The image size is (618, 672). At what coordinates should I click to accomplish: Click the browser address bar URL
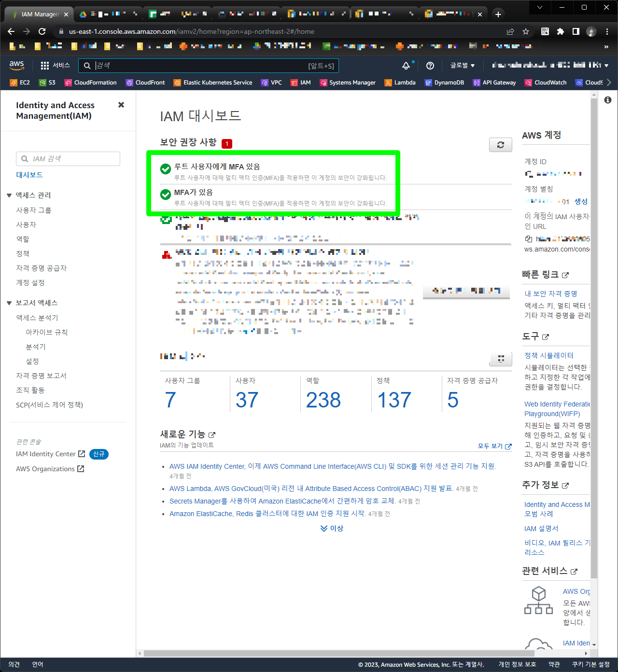191,31
